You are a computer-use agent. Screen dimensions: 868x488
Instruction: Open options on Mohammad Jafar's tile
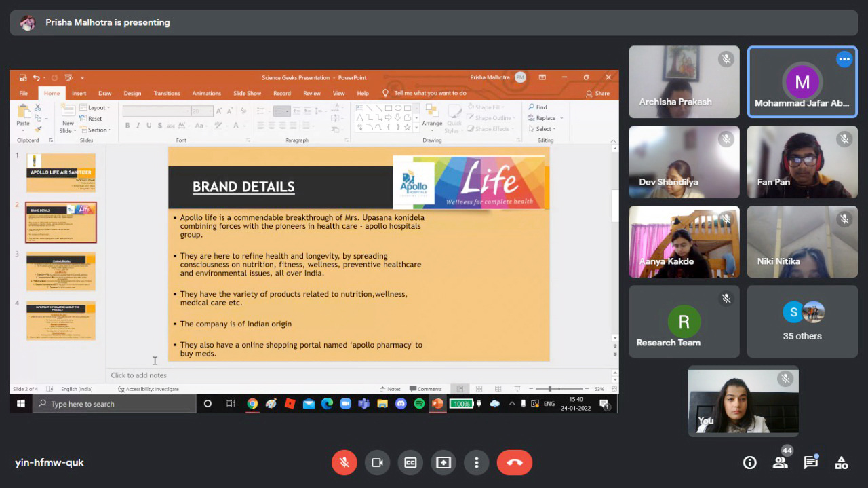click(844, 59)
